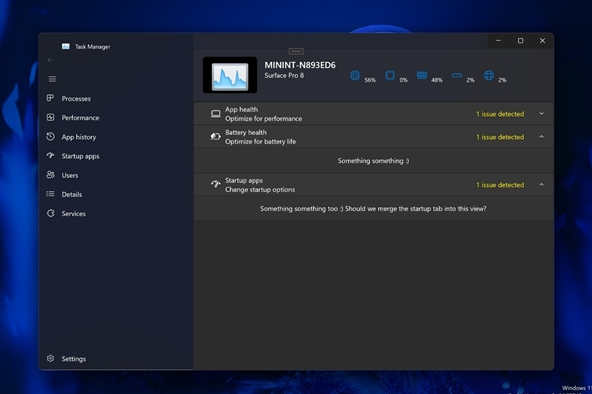Click the Details list icon

(x=50, y=194)
